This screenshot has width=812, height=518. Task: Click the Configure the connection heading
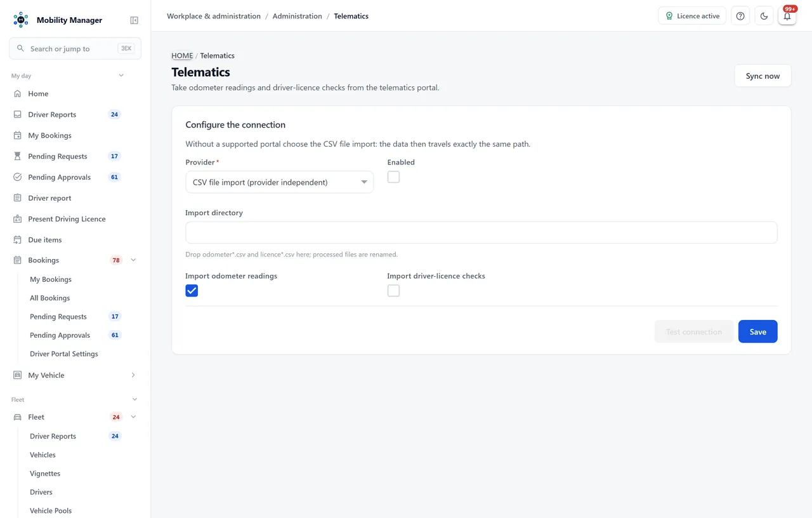pos(235,125)
